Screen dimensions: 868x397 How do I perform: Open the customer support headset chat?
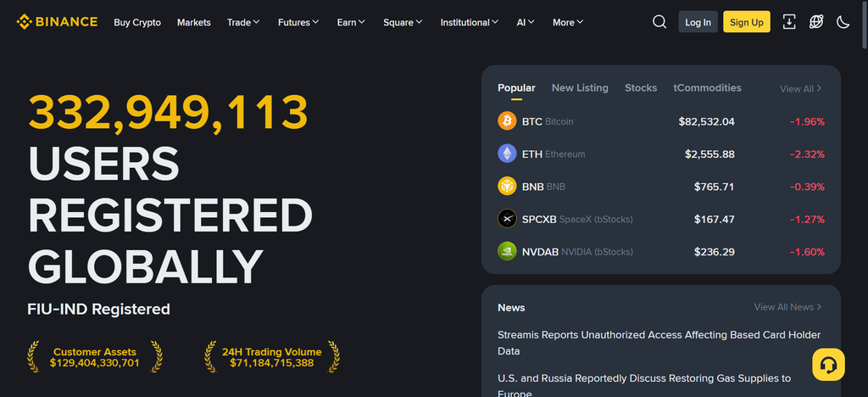pyautogui.click(x=828, y=364)
